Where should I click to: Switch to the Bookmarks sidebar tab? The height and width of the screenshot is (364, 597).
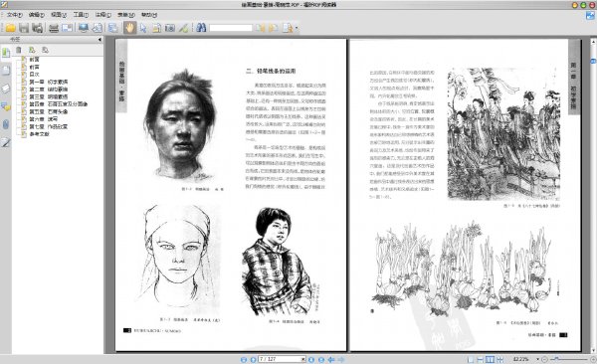click(x=6, y=52)
